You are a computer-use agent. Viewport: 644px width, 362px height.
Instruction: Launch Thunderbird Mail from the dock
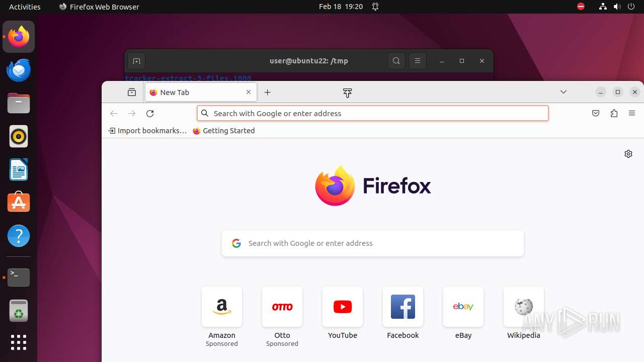19,70
